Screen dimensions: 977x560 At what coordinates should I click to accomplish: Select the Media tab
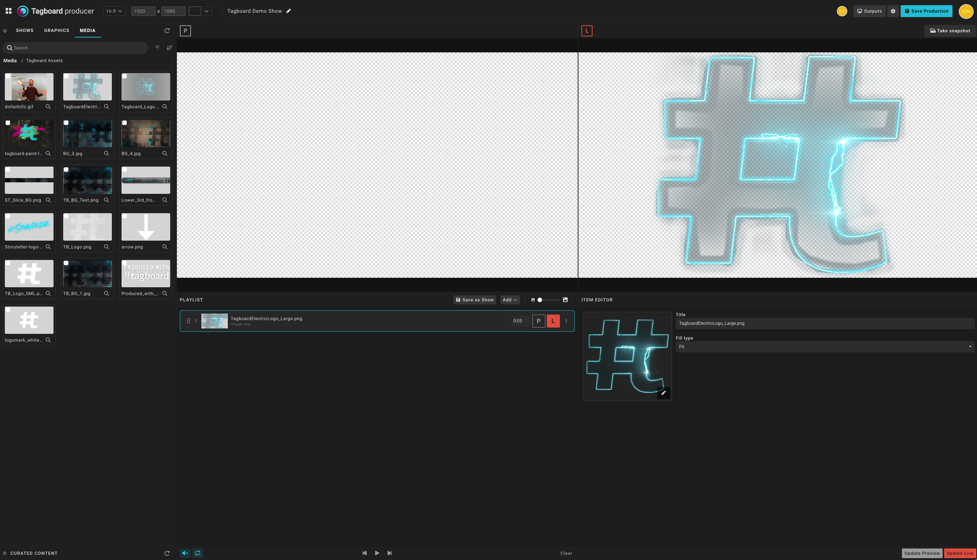[x=88, y=30]
